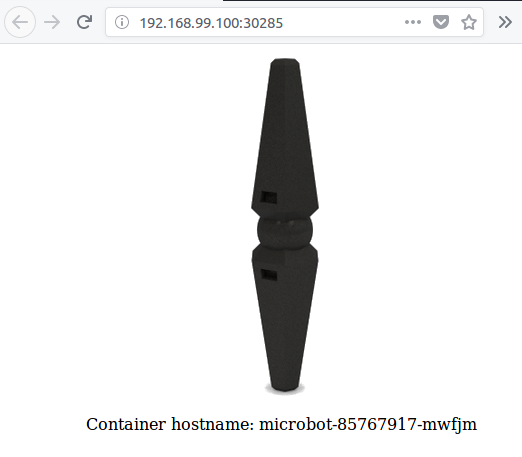Click the browser Back arrow button
Viewport: 522px width, 457px height.
click(20, 22)
